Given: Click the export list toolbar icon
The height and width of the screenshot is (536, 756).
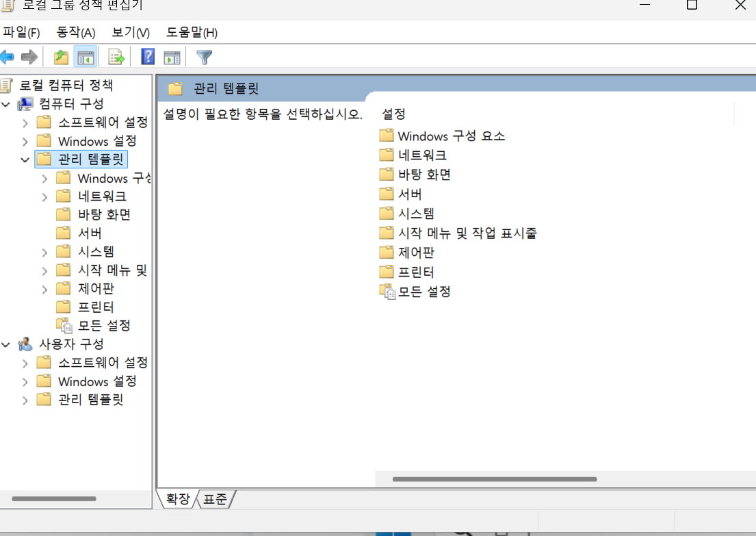Looking at the screenshot, I should click(x=116, y=56).
